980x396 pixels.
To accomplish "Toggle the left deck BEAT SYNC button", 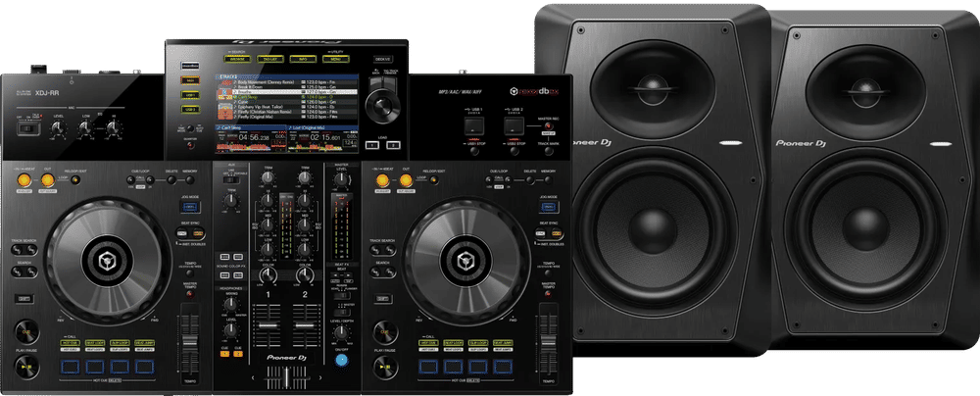I will 182,234.
